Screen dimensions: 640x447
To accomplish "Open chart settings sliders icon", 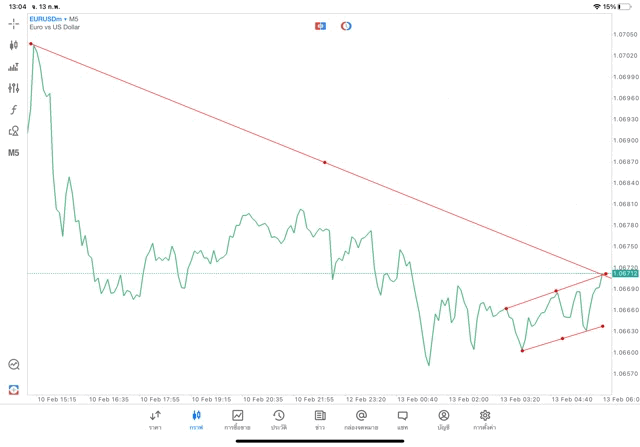I will click(x=13, y=88).
